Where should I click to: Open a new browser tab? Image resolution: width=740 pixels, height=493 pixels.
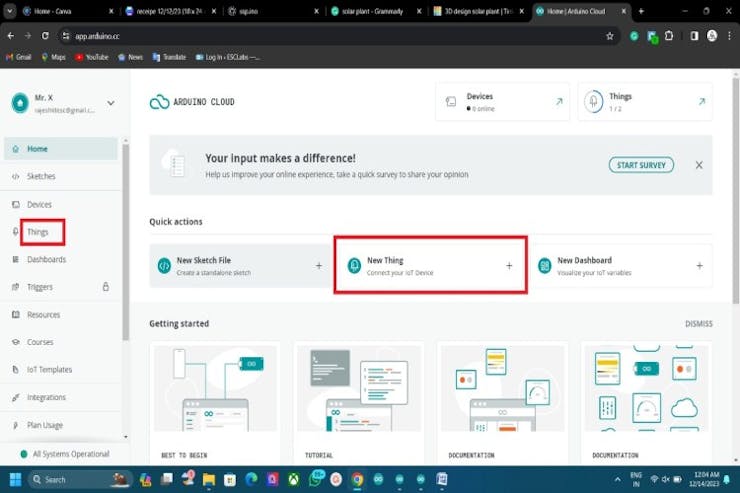641,11
